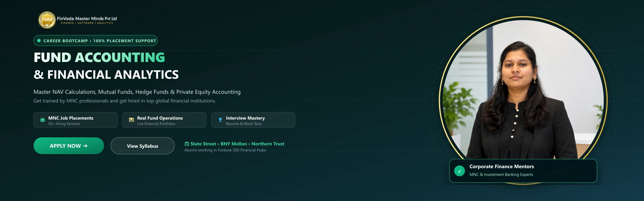
Task: Click the Master NAV Calculations subtitle line
Action: click(x=137, y=92)
